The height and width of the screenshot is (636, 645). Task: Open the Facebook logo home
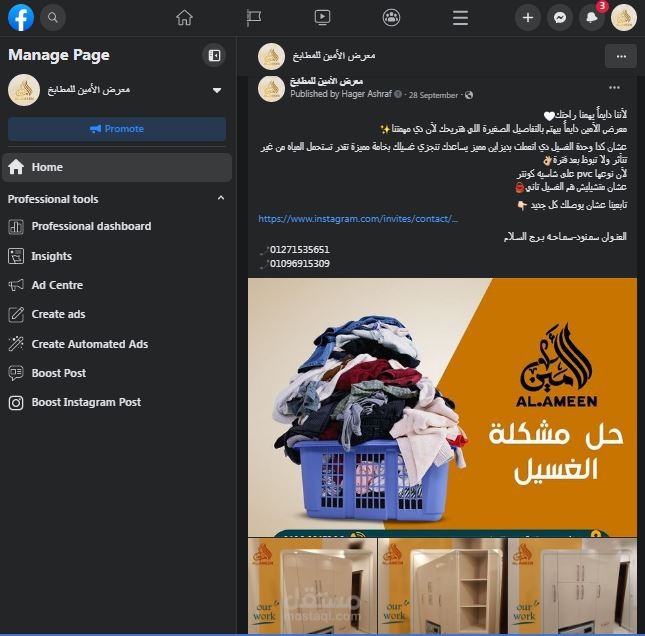tap(21, 18)
